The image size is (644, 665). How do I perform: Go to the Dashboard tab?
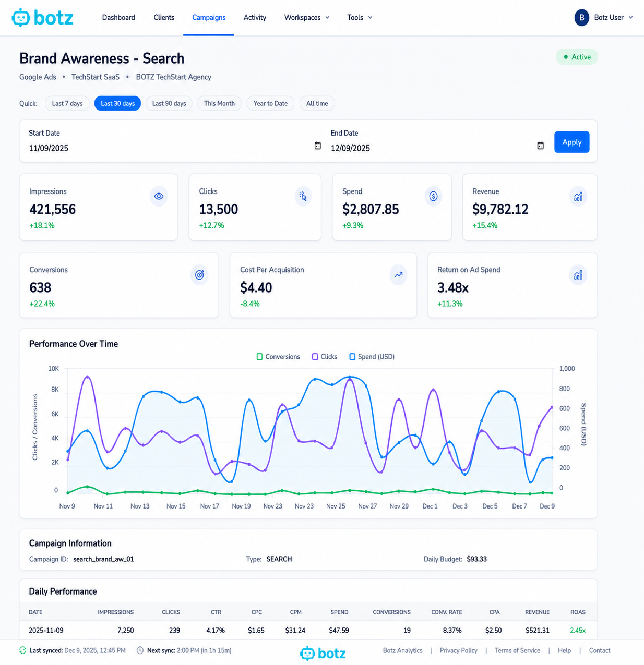118,17
